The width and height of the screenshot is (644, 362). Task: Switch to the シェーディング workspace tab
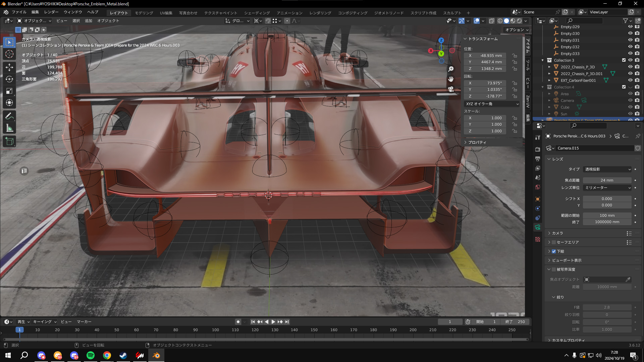257,13
